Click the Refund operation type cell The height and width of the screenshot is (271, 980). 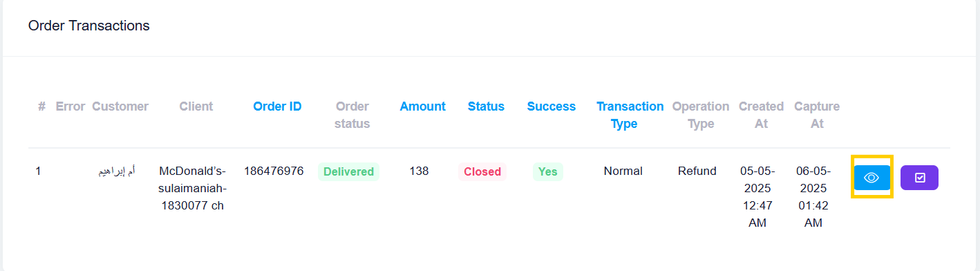(x=697, y=171)
